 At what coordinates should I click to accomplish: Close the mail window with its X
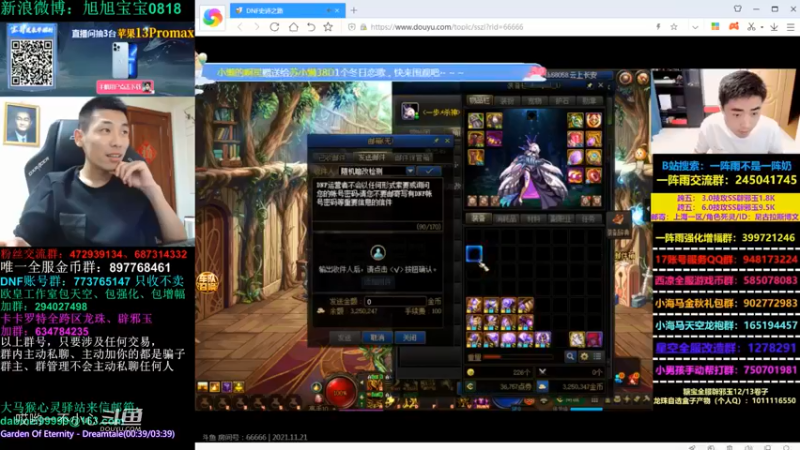pyautogui.click(x=447, y=141)
